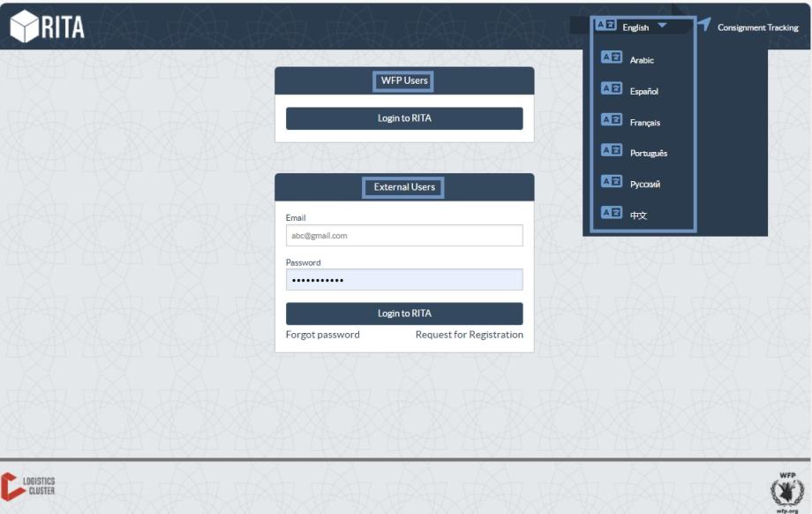Focus the Password input field

[x=404, y=280]
